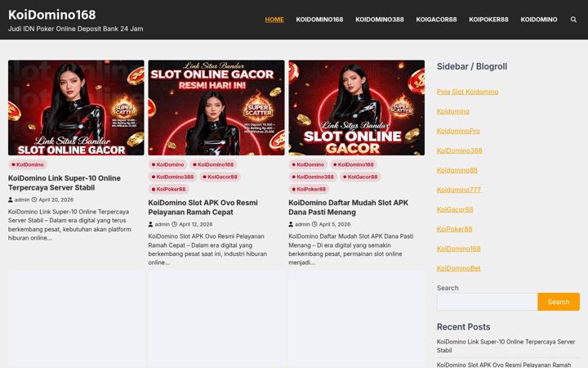
Task: Open KoiDomino168 blogroll link
Action: pos(459,249)
